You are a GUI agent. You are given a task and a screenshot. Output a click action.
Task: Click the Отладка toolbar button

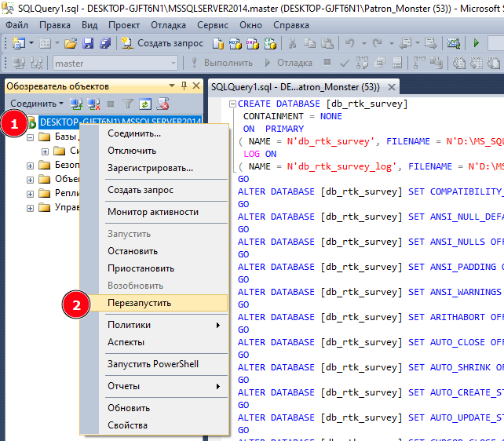[287, 63]
